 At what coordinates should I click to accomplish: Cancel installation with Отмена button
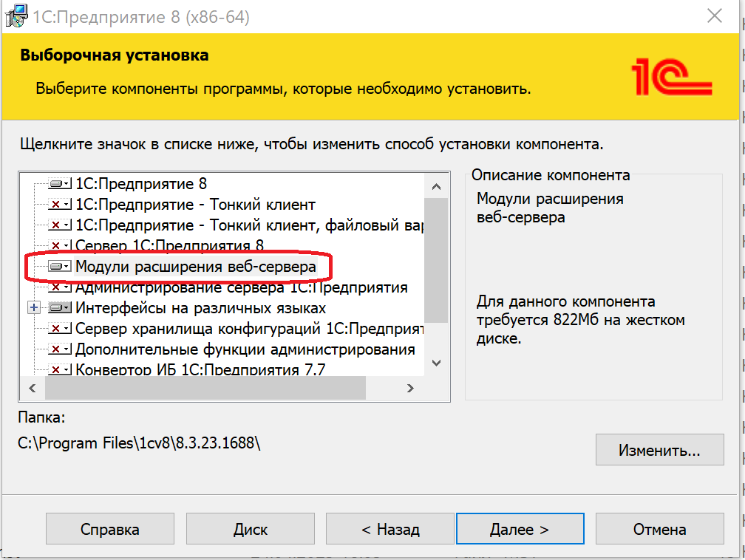[x=659, y=529]
